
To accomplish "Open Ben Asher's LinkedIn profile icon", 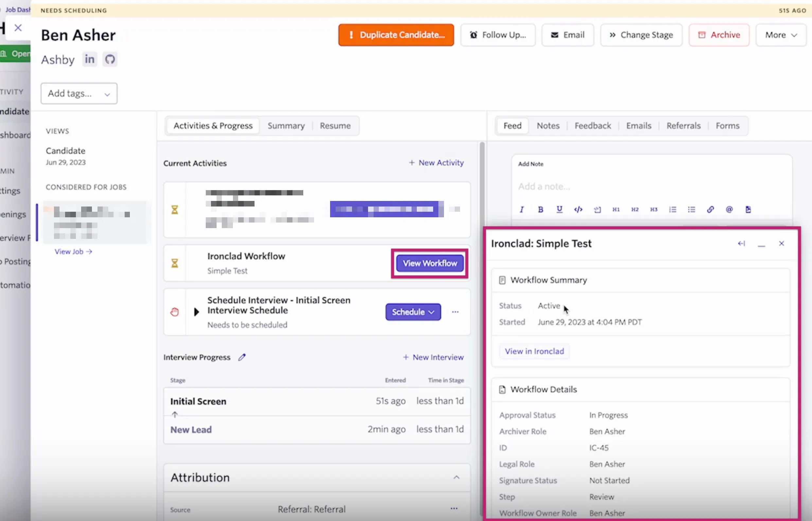I will 90,60.
